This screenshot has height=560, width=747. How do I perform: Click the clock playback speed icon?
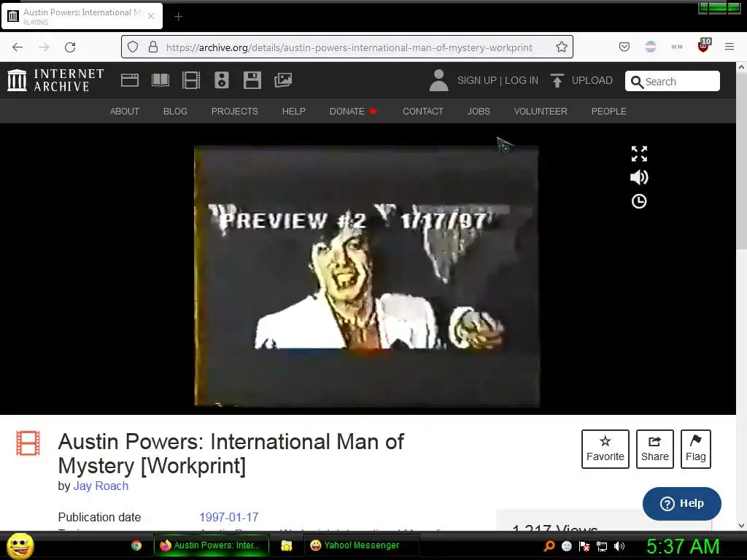pos(639,201)
